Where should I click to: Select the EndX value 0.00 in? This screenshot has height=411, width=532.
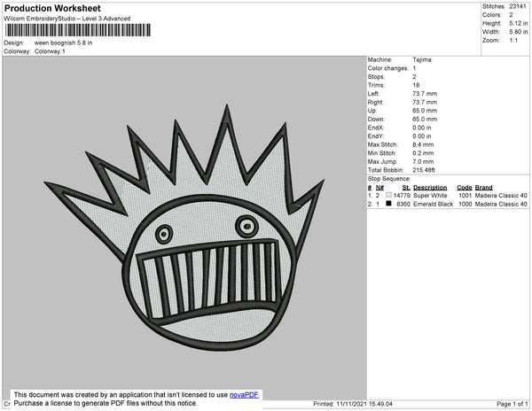point(422,128)
